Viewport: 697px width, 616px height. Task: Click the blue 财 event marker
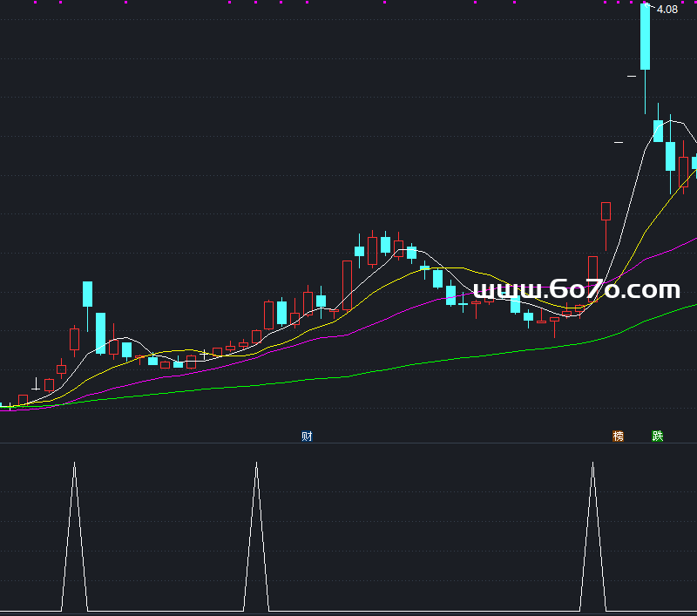pos(307,437)
